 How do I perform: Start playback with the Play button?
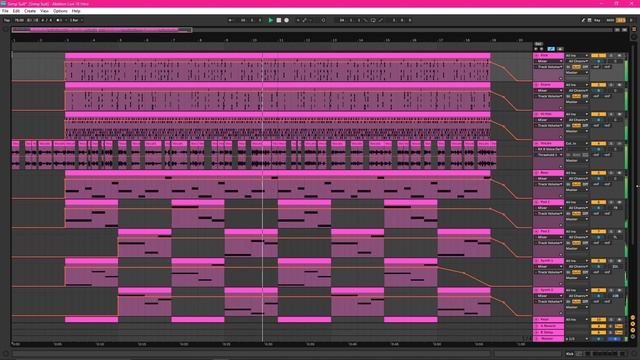271,20
